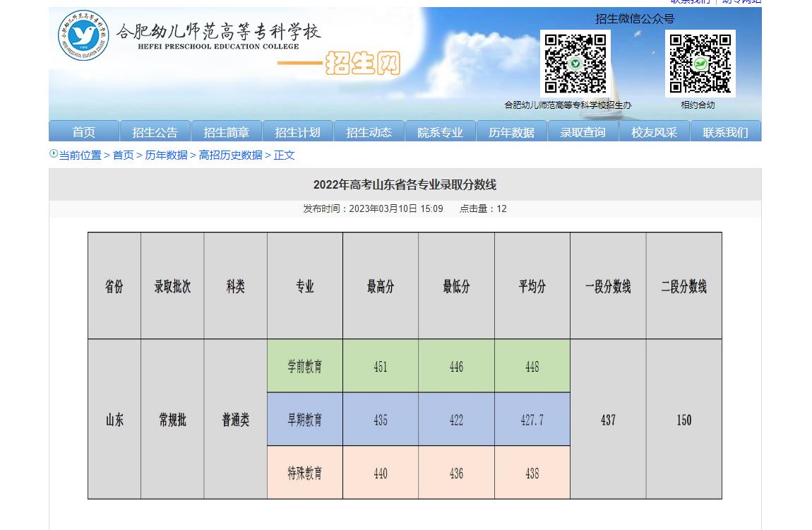Screen dimensions: 812x530
Task: Click the 普通类 category cell
Action: 236,419
